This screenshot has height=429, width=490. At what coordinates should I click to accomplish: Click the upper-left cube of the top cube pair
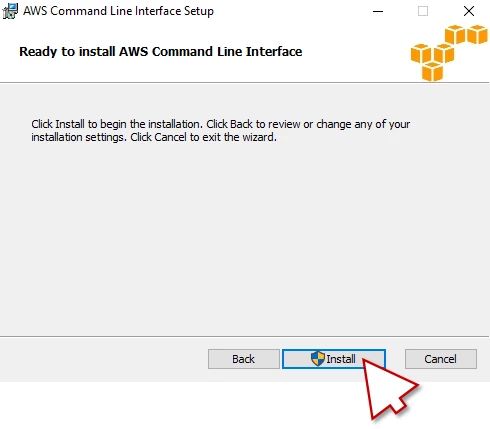(x=455, y=34)
